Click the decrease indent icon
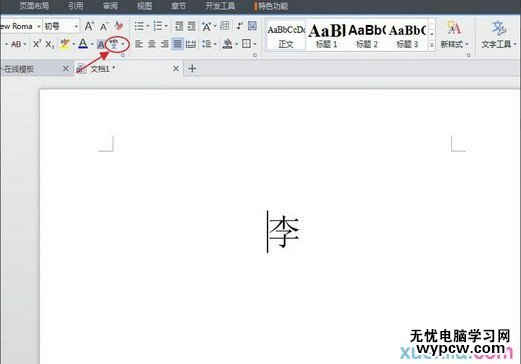This screenshot has height=364, width=521. tap(179, 26)
